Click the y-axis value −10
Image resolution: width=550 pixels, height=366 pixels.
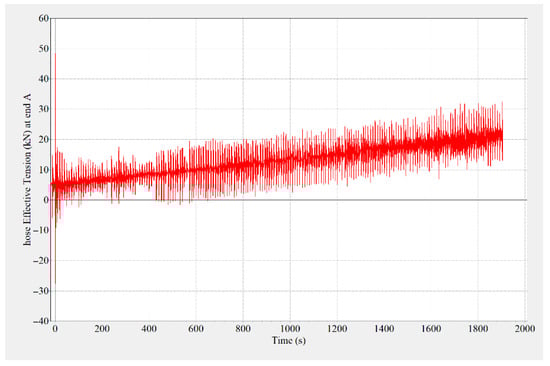[x=41, y=230]
